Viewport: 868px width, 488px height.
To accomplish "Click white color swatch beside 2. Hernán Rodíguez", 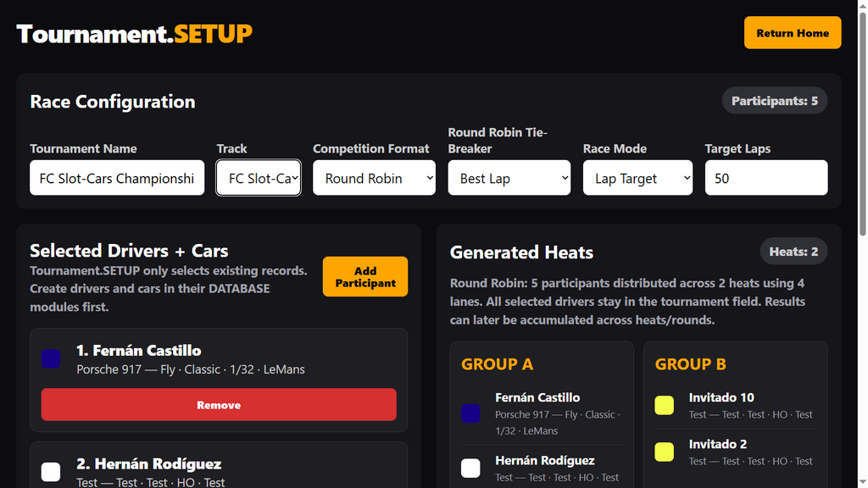I will (x=51, y=472).
